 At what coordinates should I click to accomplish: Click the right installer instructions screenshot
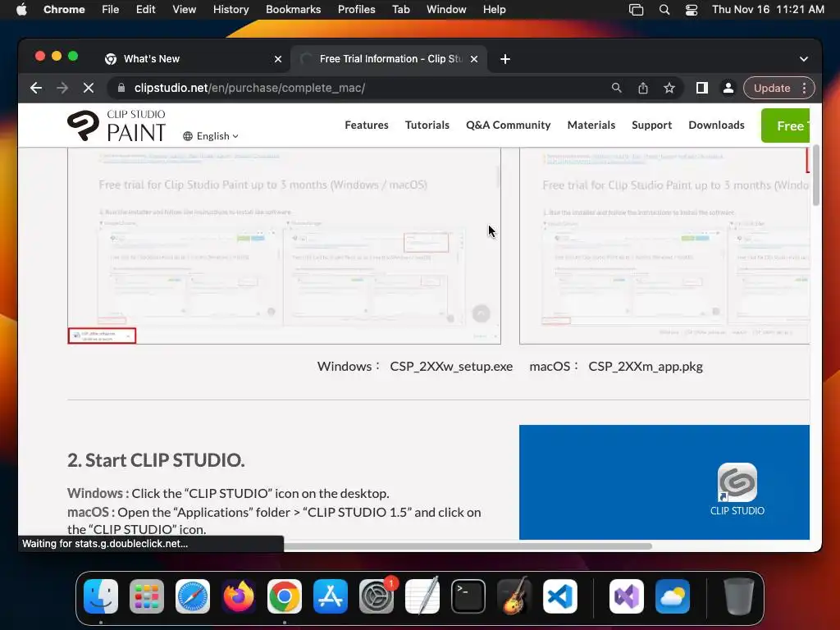pos(664,246)
